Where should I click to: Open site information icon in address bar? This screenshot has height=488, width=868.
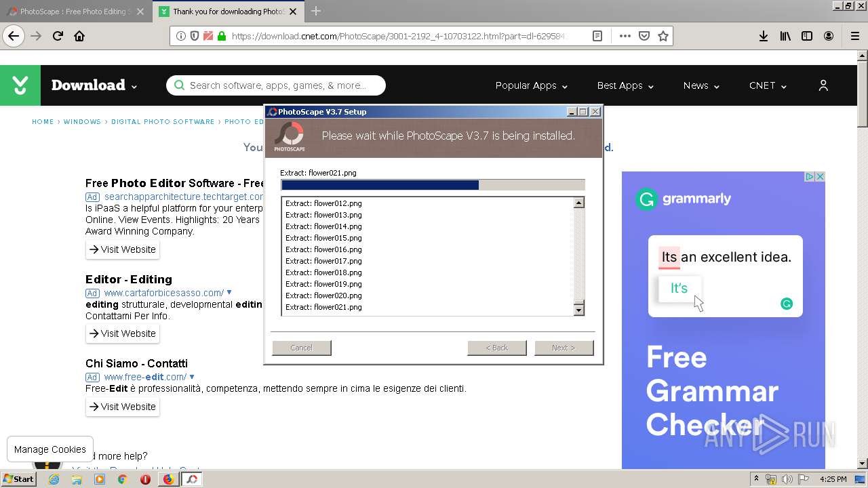[x=181, y=36]
